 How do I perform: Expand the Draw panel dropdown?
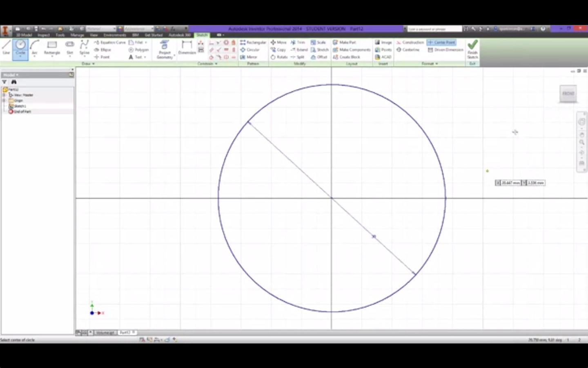[x=88, y=64]
